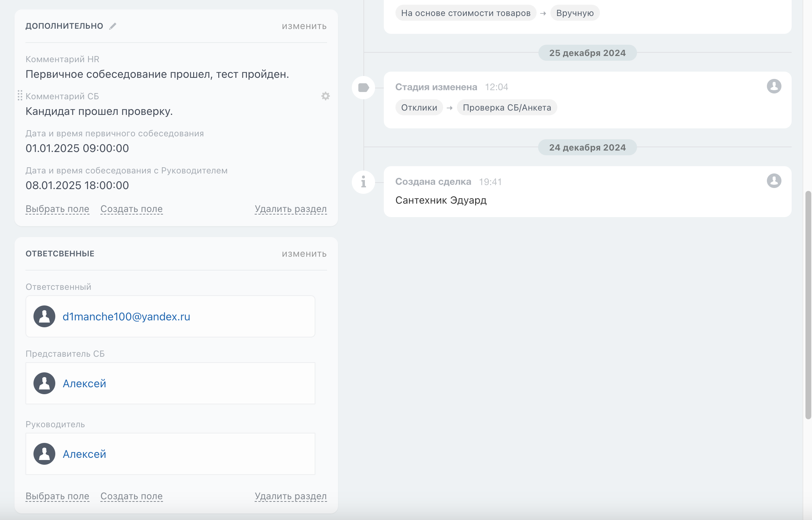The width and height of the screenshot is (812, 520).
Task: Click изменить in ДОПОЛНИТЕЛЬНО section
Action: point(304,26)
